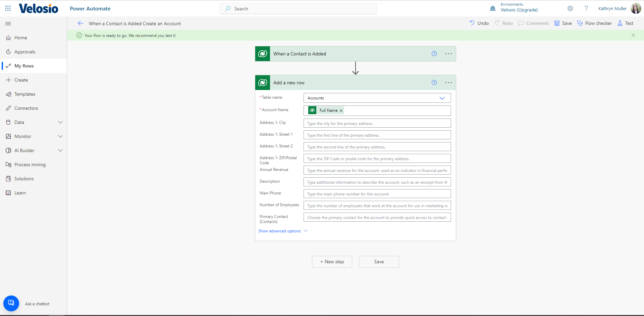Image resolution: width=644 pixels, height=316 pixels.
Task: Remove the Full Name token
Action: coord(341,110)
